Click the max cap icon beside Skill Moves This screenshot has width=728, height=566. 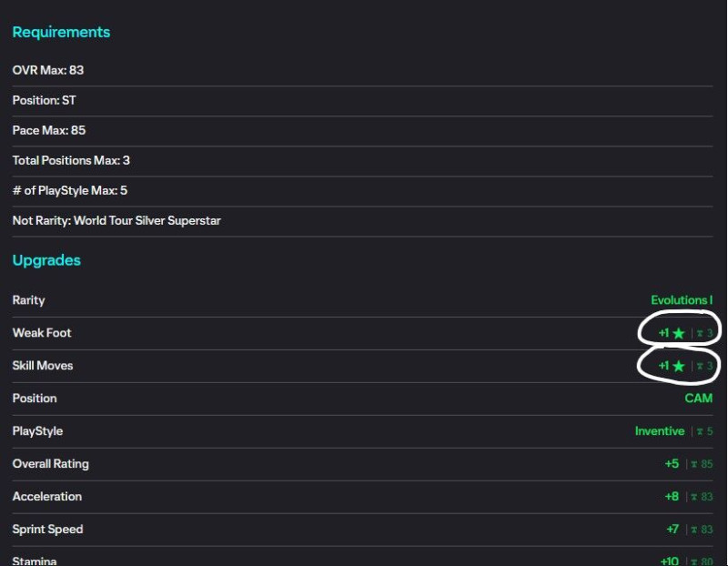point(699,367)
